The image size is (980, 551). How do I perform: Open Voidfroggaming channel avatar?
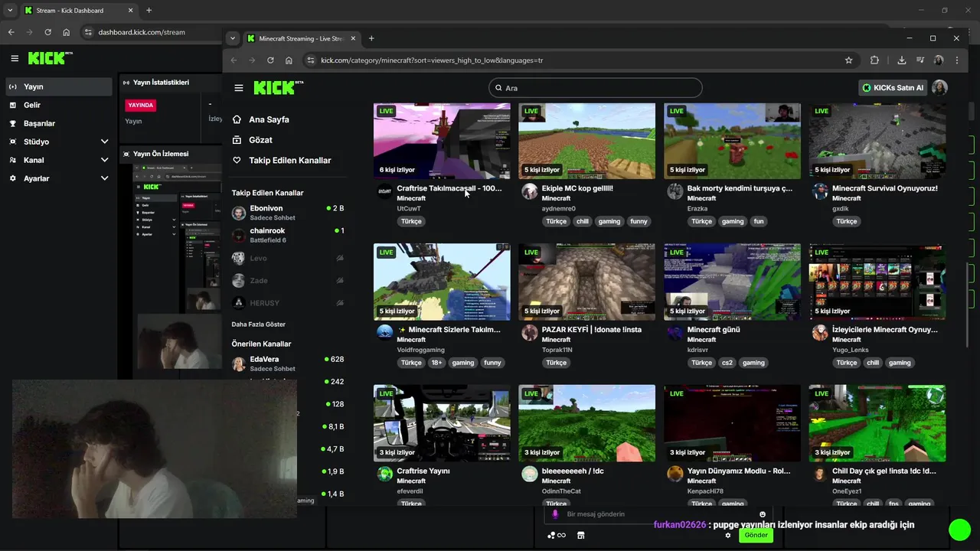pyautogui.click(x=384, y=332)
